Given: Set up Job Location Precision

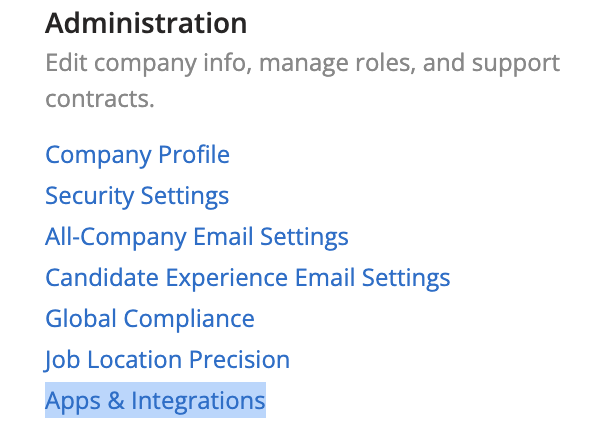Looking at the screenshot, I should [x=167, y=360].
